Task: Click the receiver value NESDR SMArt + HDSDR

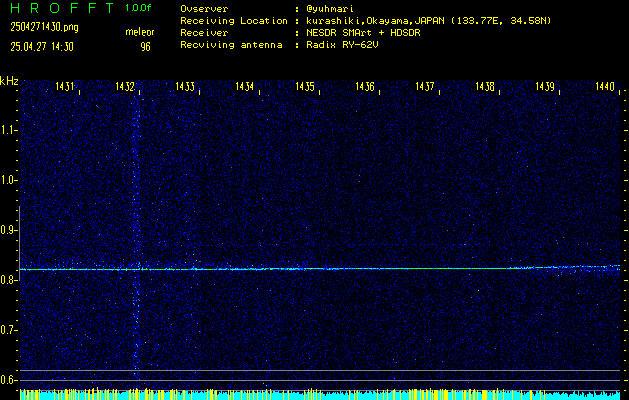Action: tap(363, 33)
